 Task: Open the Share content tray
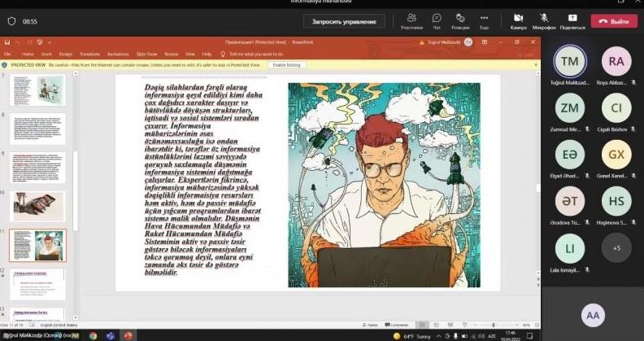tap(572, 21)
